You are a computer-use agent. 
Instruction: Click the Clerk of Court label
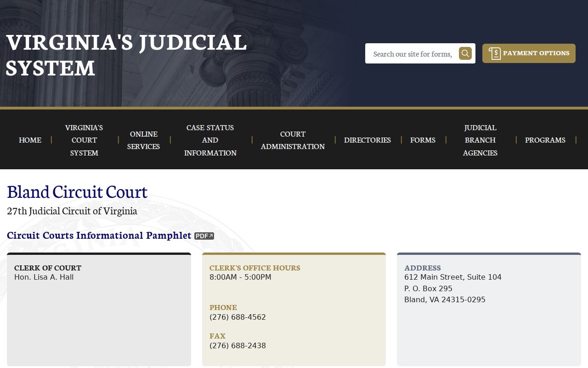click(x=48, y=268)
